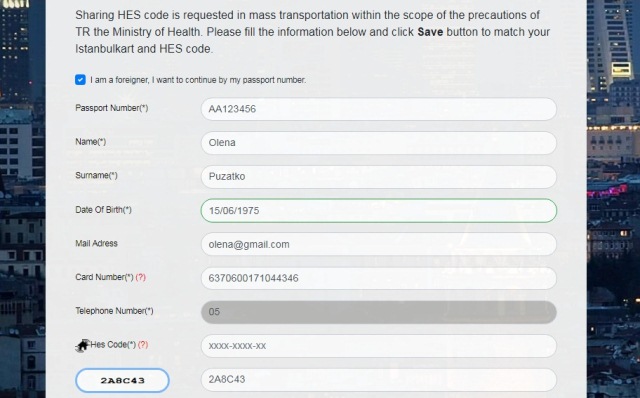Click the Card Number input field
Image resolution: width=640 pixels, height=398 pixels.
[x=379, y=278]
